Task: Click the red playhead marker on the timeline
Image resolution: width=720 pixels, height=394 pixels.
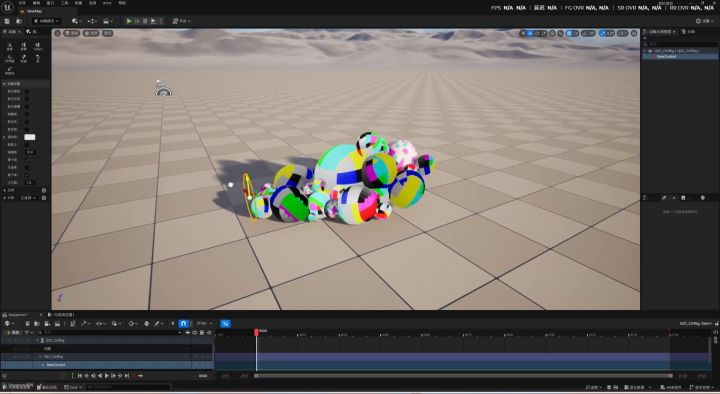Action: [x=256, y=332]
